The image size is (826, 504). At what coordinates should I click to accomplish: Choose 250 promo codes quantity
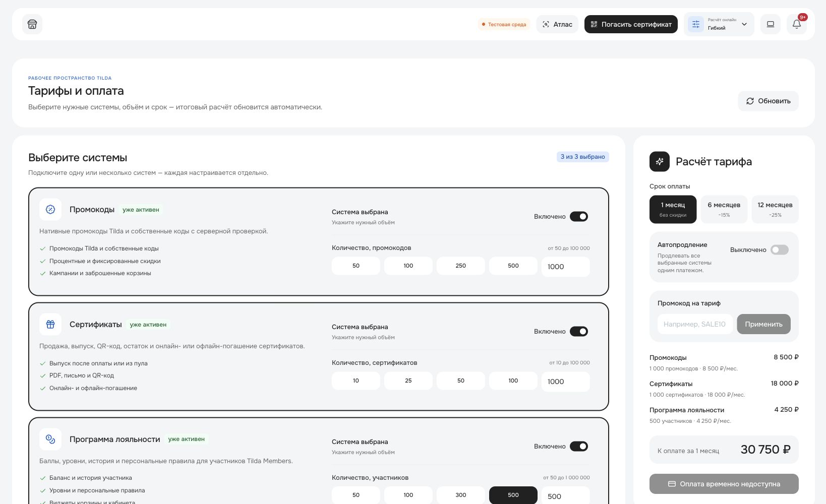click(x=461, y=266)
